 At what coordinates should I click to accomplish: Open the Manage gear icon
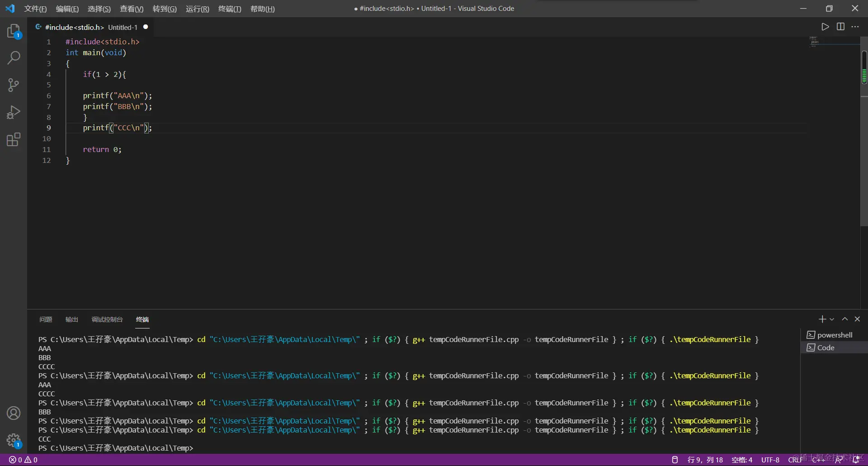pos(14,440)
